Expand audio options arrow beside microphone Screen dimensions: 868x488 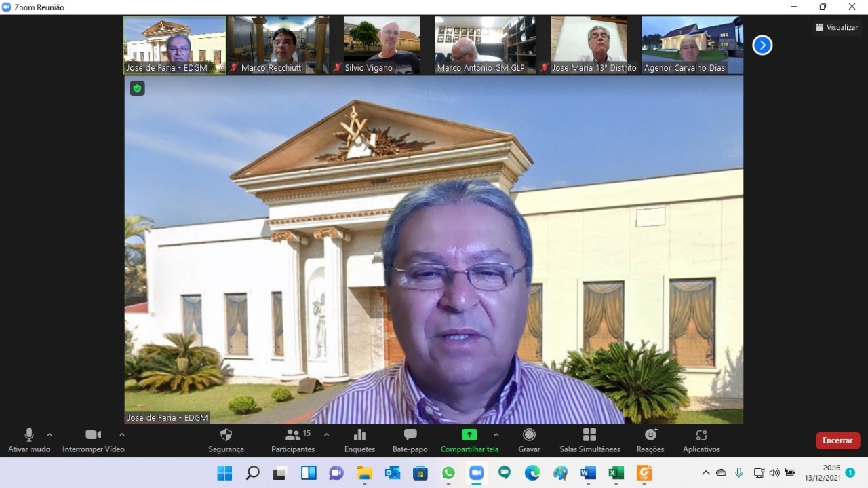[50, 434]
